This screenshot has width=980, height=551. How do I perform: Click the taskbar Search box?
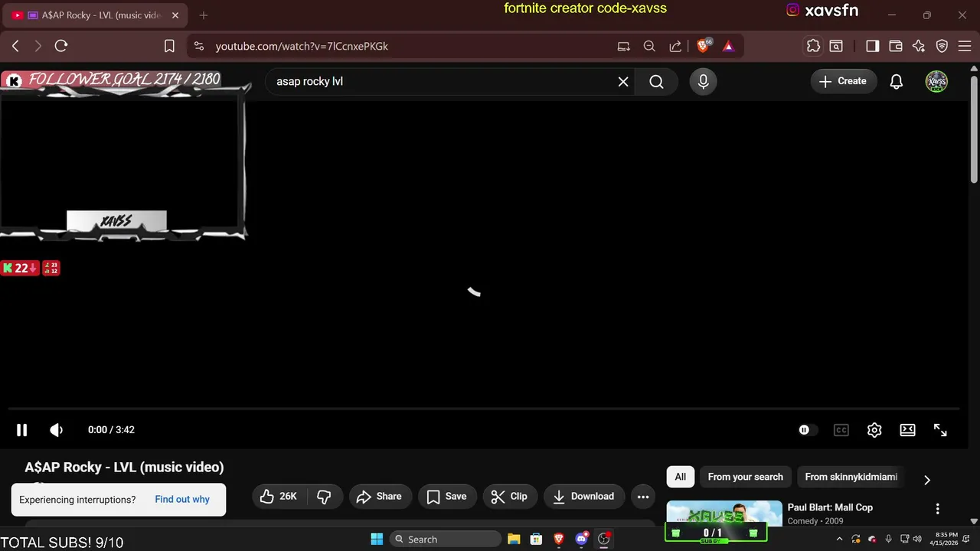point(446,539)
